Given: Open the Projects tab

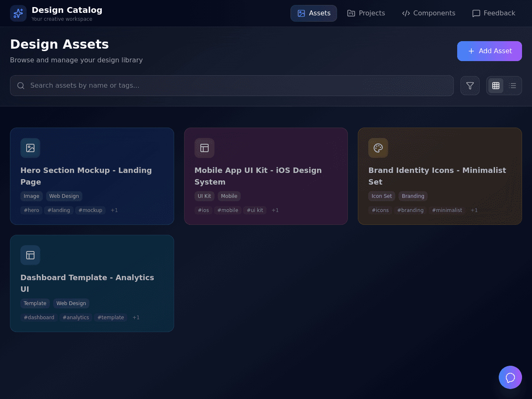Looking at the screenshot, I should tap(366, 13).
